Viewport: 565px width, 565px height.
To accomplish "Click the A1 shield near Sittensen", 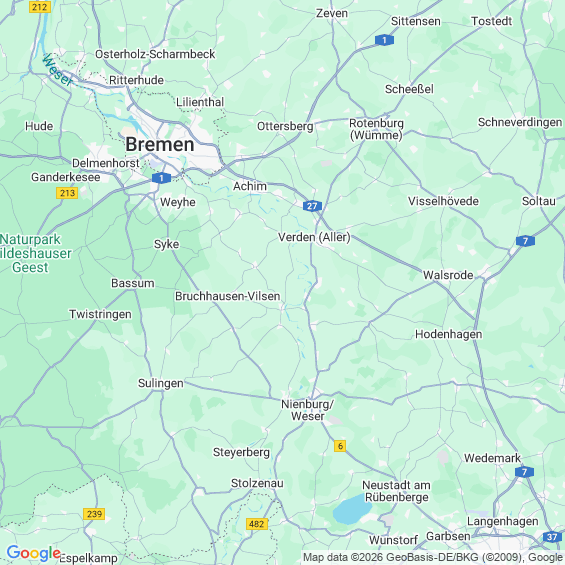I will (384, 40).
